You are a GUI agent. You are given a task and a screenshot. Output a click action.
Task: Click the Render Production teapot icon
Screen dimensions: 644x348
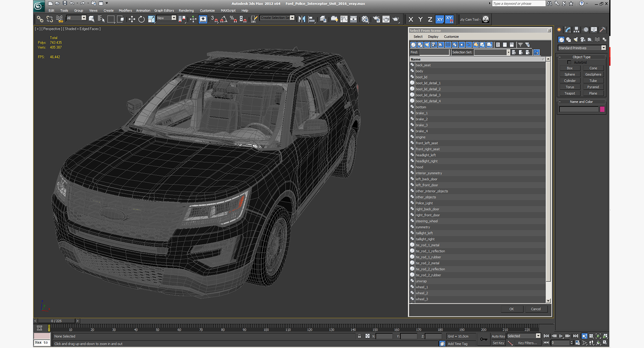click(396, 19)
